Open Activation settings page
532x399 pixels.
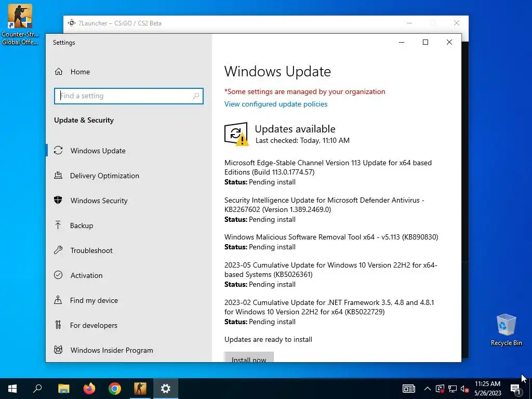129,275
